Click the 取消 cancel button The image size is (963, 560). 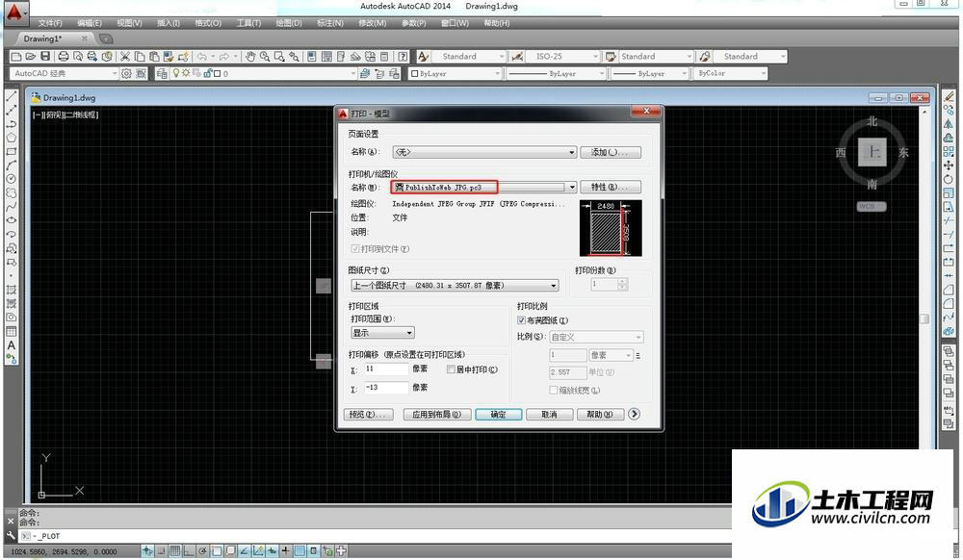click(x=549, y=415)
